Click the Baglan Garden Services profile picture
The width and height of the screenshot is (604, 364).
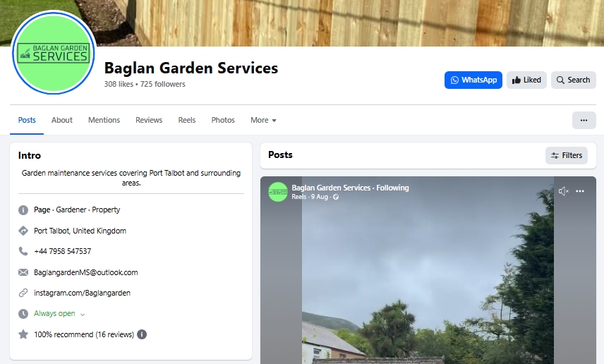click(x=53, y=52)
